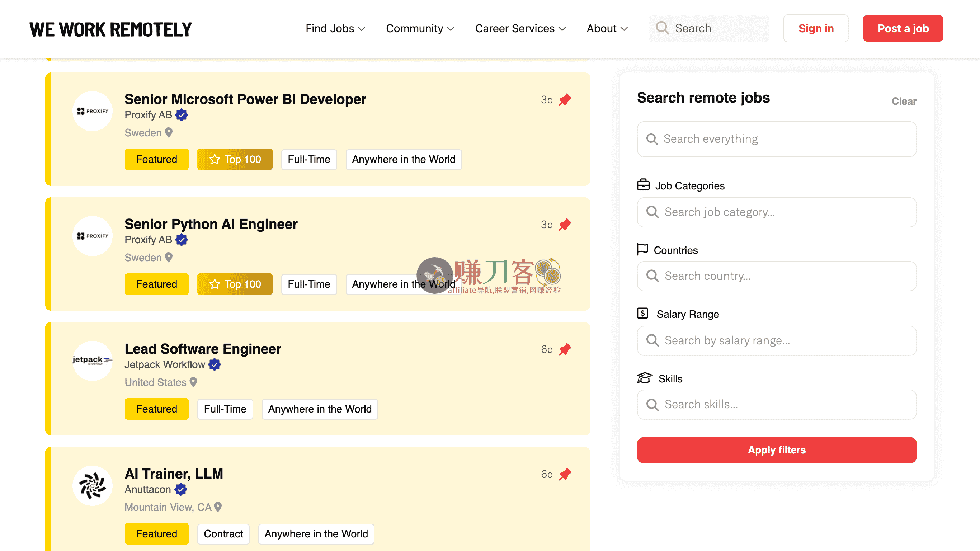Viewport: 980px width, 551px height.
Task: Click the Apply filters button
Action: (777, 450)
